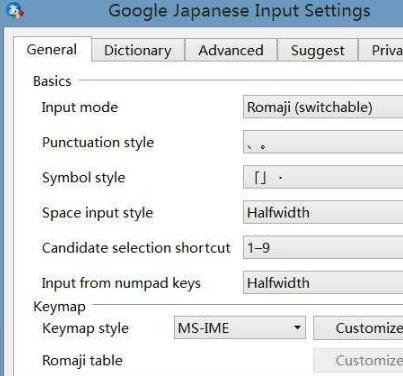Click the window title text
Viewport: 403px width, 376px height.
click(x=239, y=11)
